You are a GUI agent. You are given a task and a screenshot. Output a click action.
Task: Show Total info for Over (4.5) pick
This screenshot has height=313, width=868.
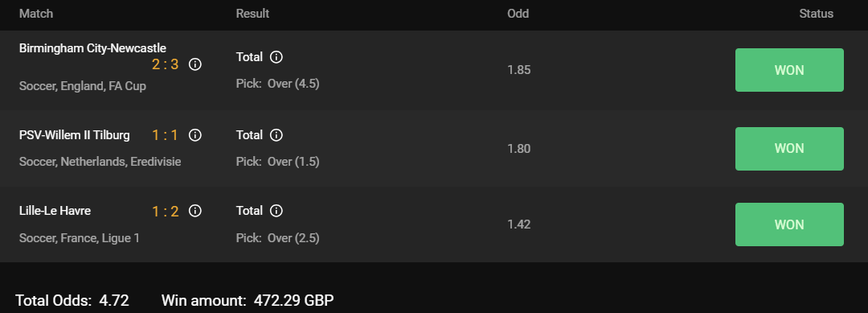pyautogui.click(x=276, y=57)
